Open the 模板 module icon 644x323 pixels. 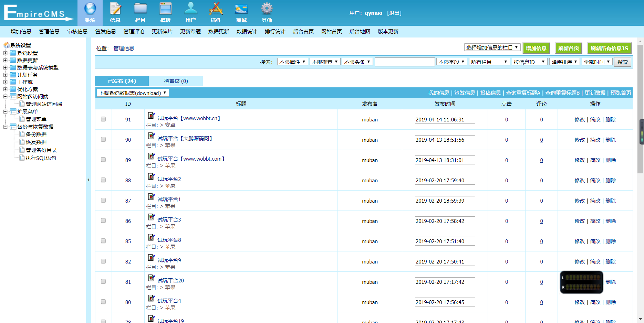(165, 12)
